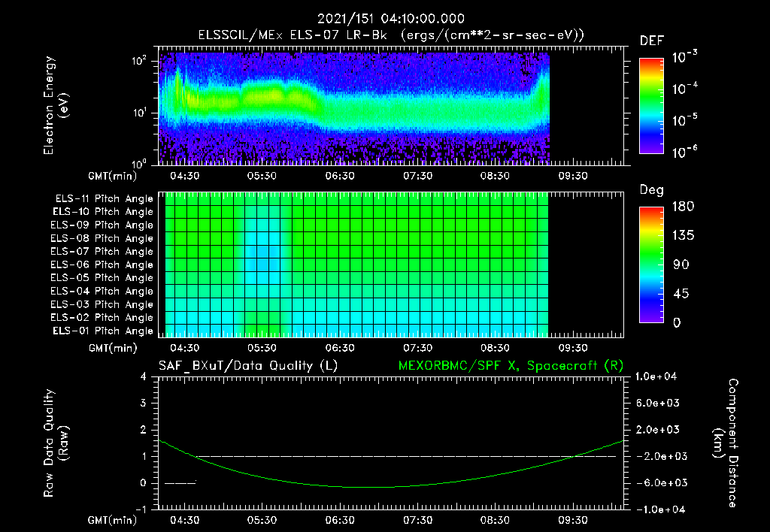Click the Raw Data Quality (Raw) axis label
The image size is (770, 532).
pos(56,443)
